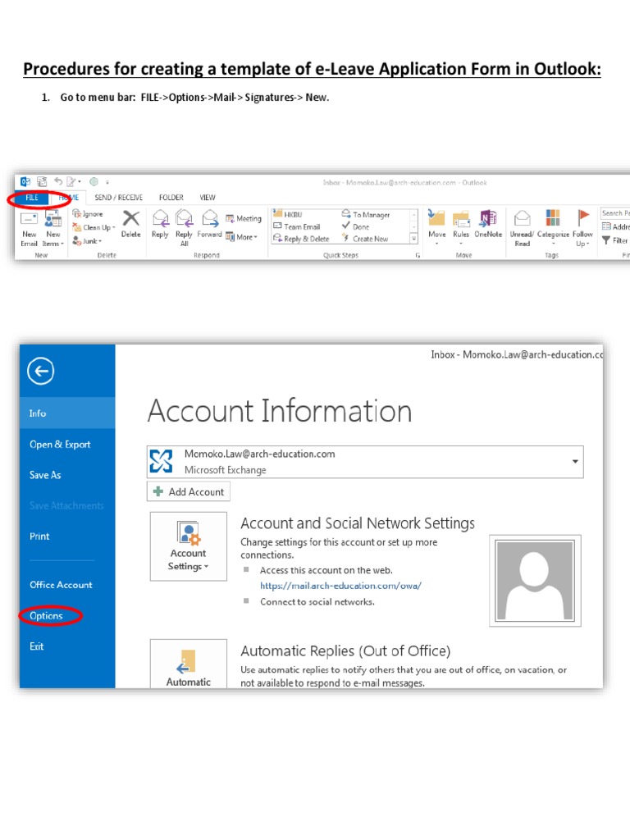Open the Account Settings button menu
Screen dimensions: 630x840
(x=189, y=546)
